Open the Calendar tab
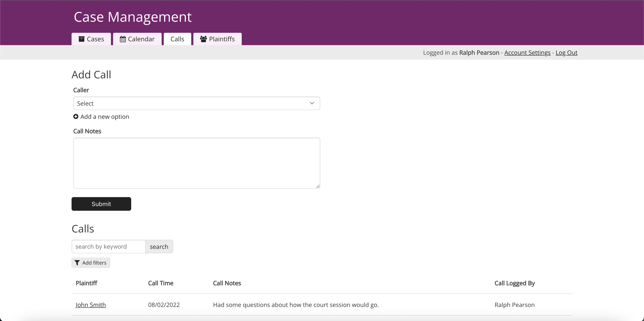The width and height of the screenshot is (644, 321). 137,39
